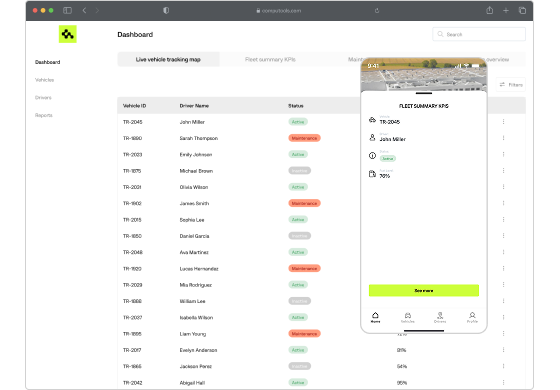
Task: Click the green app logo in sidebar
Action: (x=68, y=34)
